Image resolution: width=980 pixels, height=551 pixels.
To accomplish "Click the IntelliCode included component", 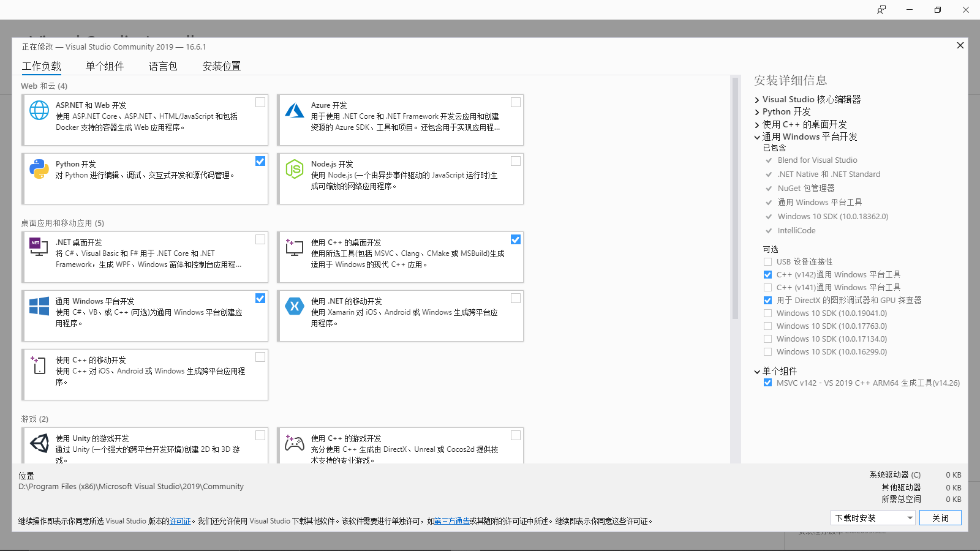I will tap(796, 231).
